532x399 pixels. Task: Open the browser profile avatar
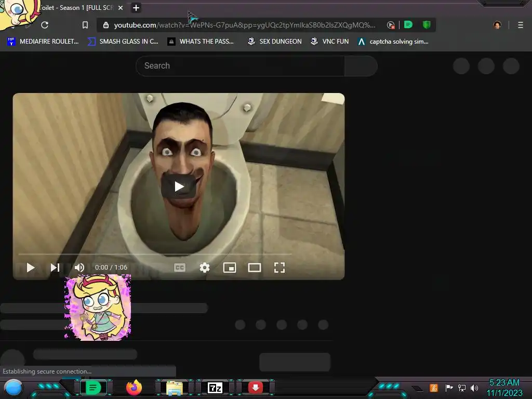point(497,25)
